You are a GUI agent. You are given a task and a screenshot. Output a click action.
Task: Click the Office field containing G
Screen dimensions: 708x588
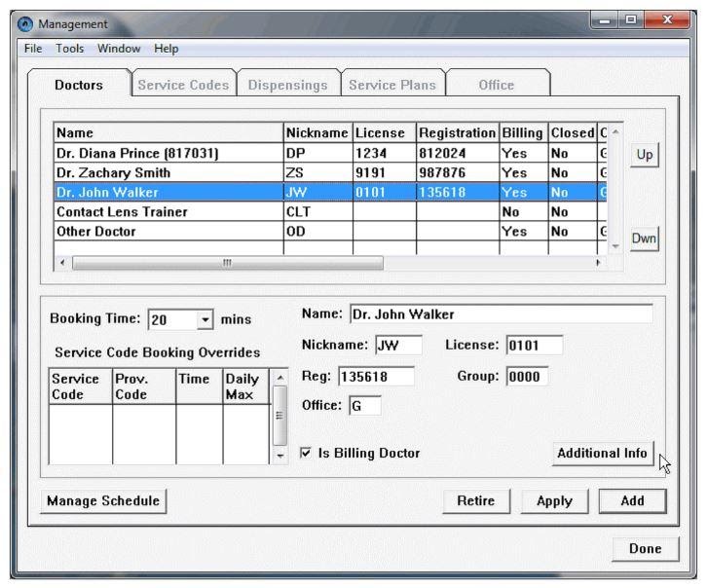365,405
